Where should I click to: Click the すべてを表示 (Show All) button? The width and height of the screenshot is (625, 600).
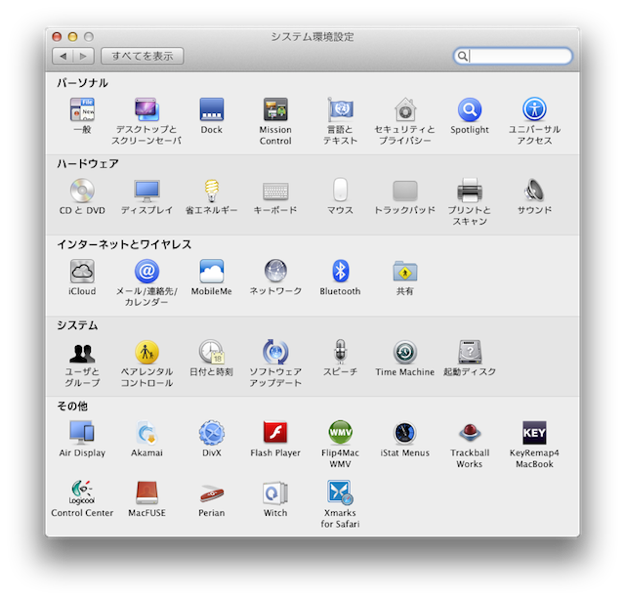[142, 56]
